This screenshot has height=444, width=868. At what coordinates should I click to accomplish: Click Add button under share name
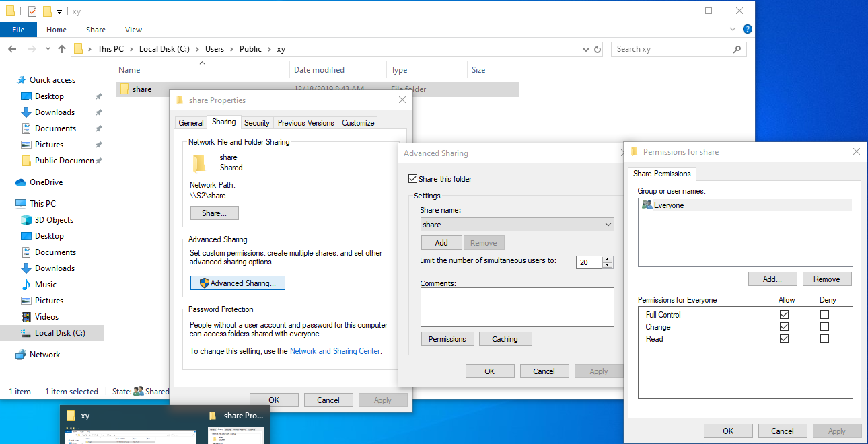click(441, 243)
